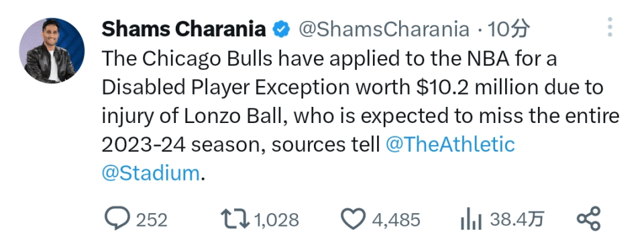
Task: Visit the @ShamsCharania handle
Action: pyautogui.click(x=384, y=29)
